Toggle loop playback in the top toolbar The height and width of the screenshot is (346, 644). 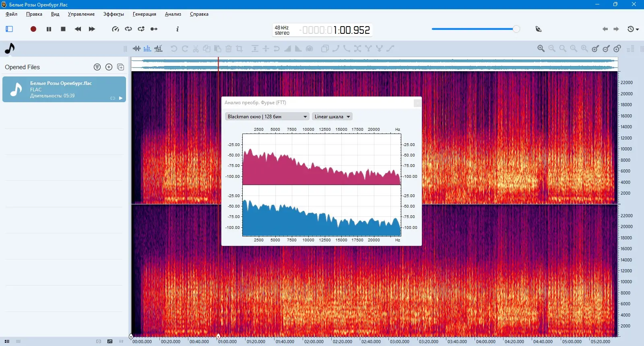point(128,29)
